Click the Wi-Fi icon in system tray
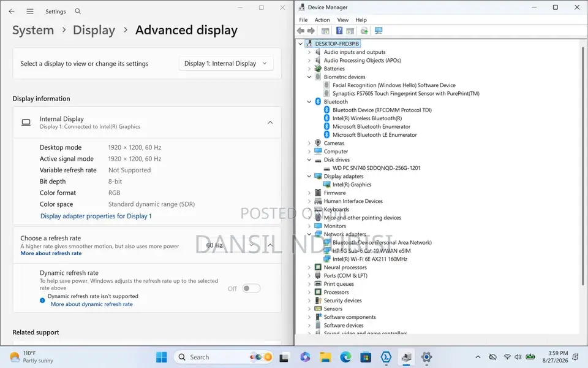 (x=507, y=357)
